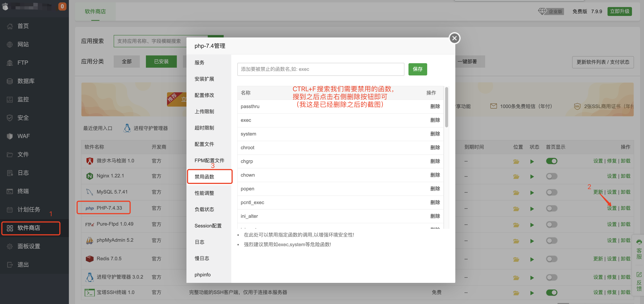The image size is (644, 304).
Task: Turn off 宝塔SSH终端 homepage display toggle
Action: pyautogui.click(x=552, y=292)
